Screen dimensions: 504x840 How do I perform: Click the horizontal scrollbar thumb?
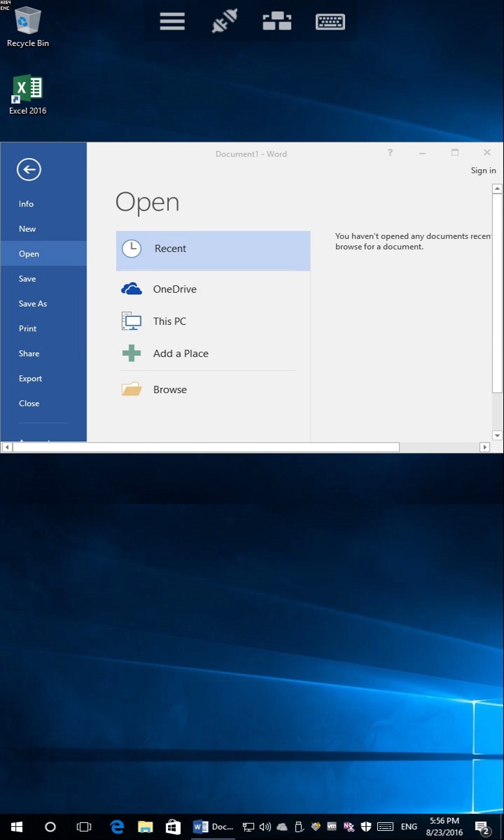(x=206, y=447)
